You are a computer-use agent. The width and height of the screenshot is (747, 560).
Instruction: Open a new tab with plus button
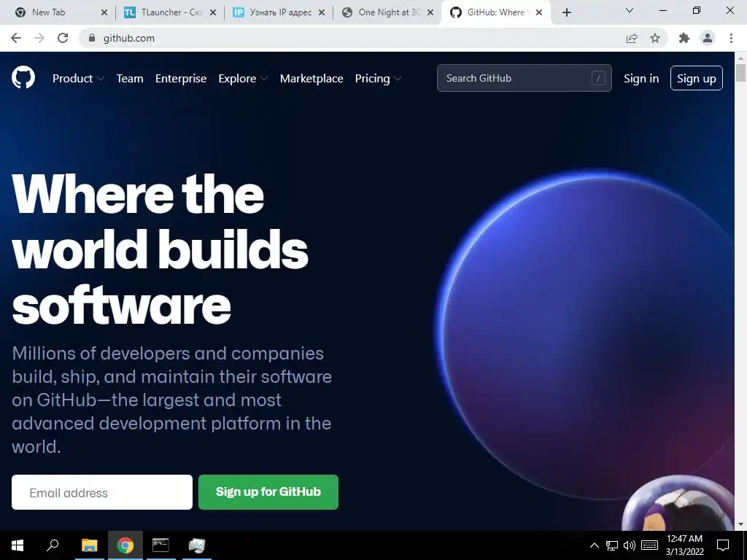tap(566, 12)
